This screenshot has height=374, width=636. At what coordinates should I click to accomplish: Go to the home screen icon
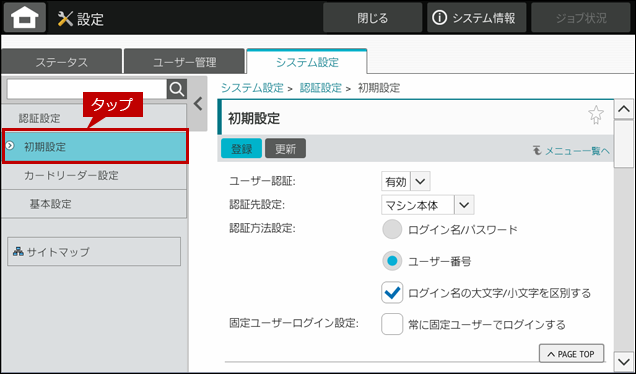(25, 17)
